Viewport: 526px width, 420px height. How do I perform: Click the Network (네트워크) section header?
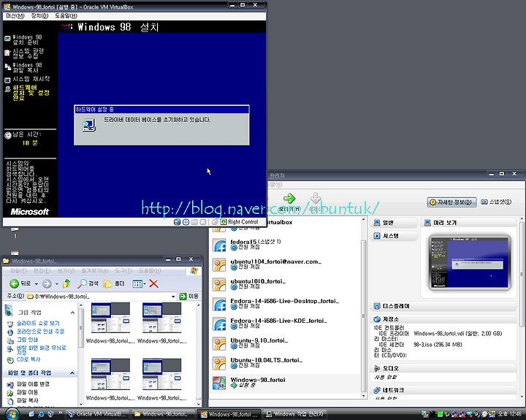[443, 390]
